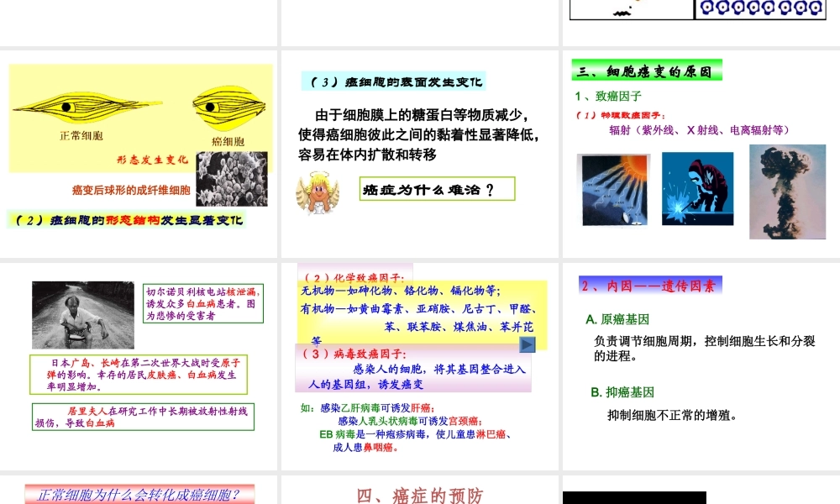Click green title 三、细胞癌变的原因
This screenshot has height=504, width=840.
647,71
